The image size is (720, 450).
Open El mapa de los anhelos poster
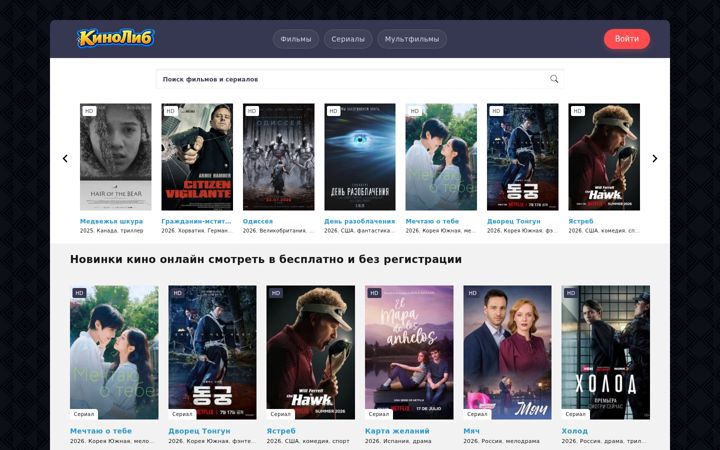tap(409, 352)
